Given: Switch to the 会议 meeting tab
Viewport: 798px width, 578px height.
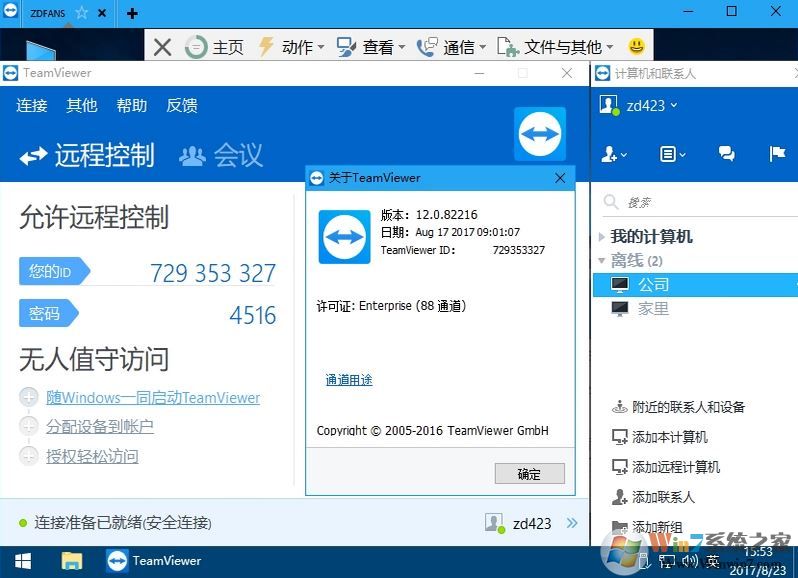Looking at the screenshot, I should (221, 155).
